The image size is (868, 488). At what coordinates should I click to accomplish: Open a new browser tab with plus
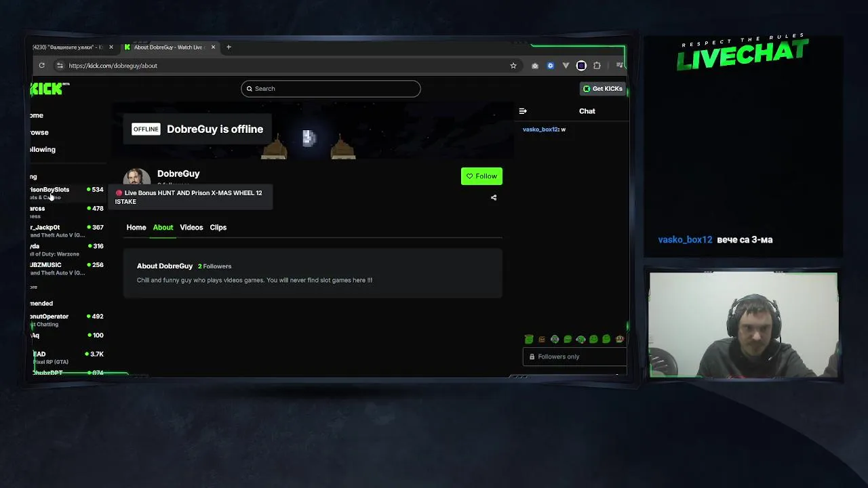point(229,47)
